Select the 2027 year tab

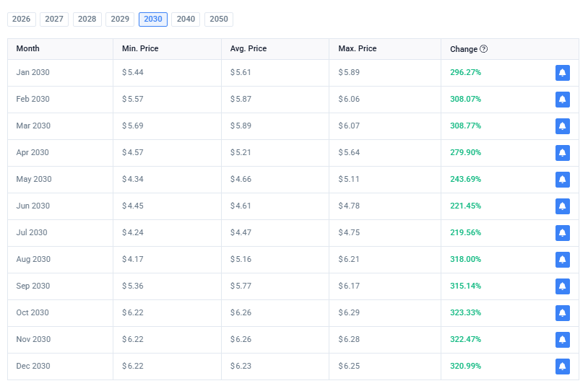(54, 19)
